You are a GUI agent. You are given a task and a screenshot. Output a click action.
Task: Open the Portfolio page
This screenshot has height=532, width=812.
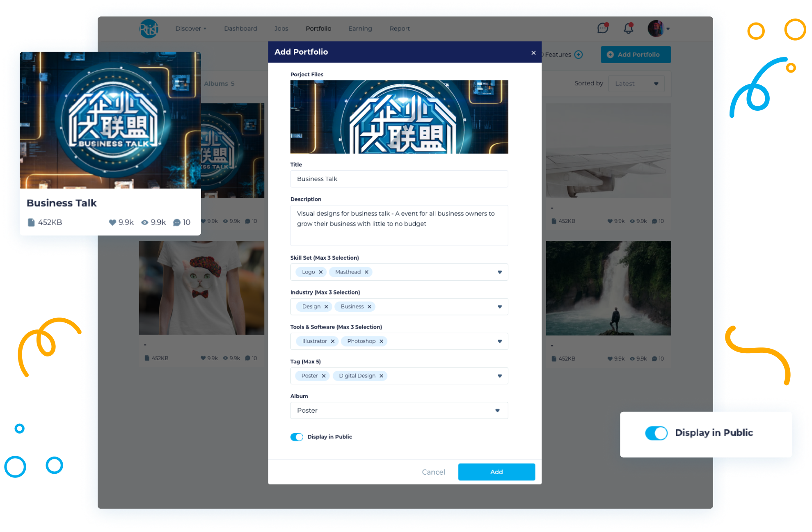[x=318, y=29]
